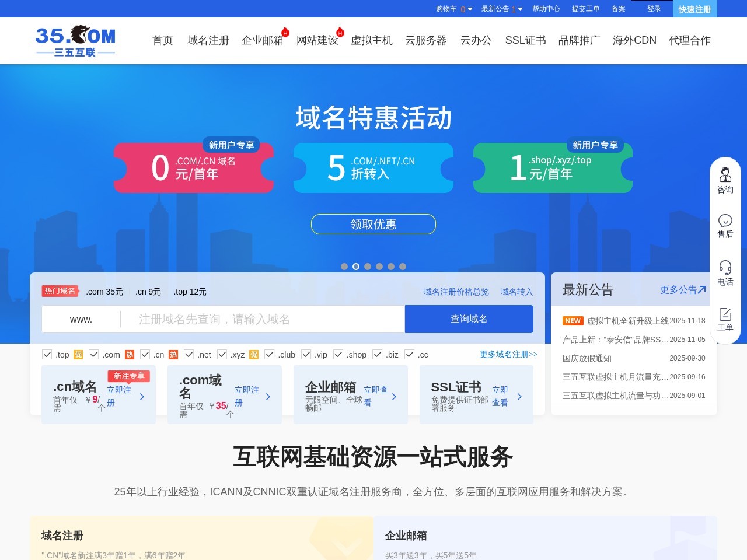Viewport: 747px width, 560px height.
Task: Select the third carousel dot indicator
Action: pyautogui.click(x=368, y=267)
